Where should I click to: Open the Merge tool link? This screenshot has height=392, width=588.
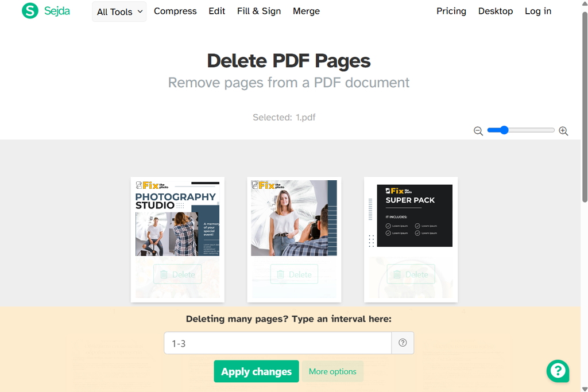pyautogui.click(x=306, y=11)
